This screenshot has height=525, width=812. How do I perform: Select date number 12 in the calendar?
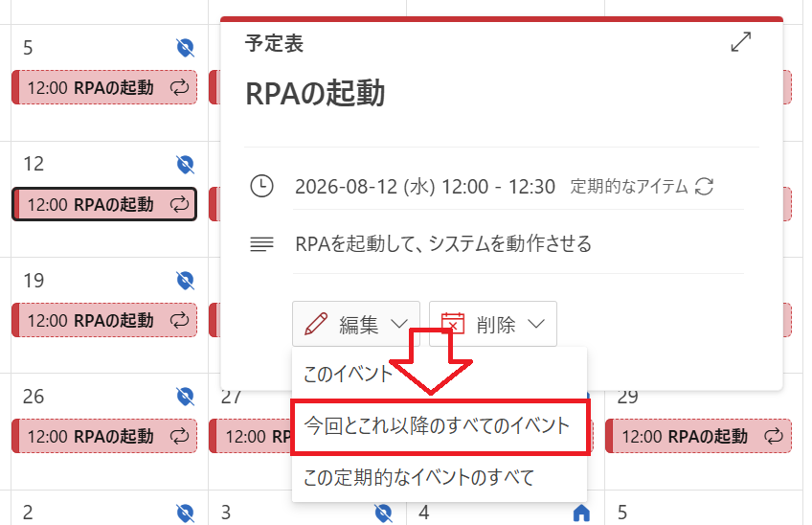[x=34, y=164]
